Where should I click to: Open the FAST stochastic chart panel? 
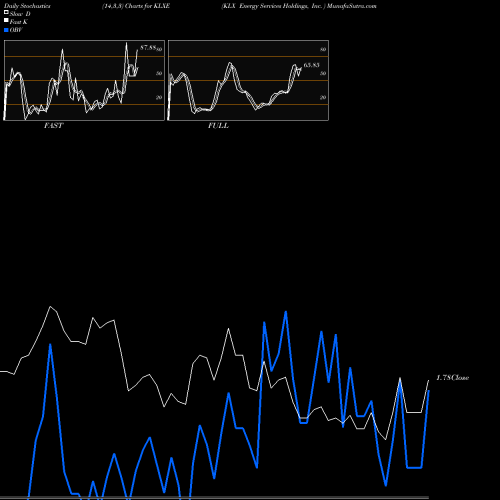pyautogui.click(x=84, y=80)
